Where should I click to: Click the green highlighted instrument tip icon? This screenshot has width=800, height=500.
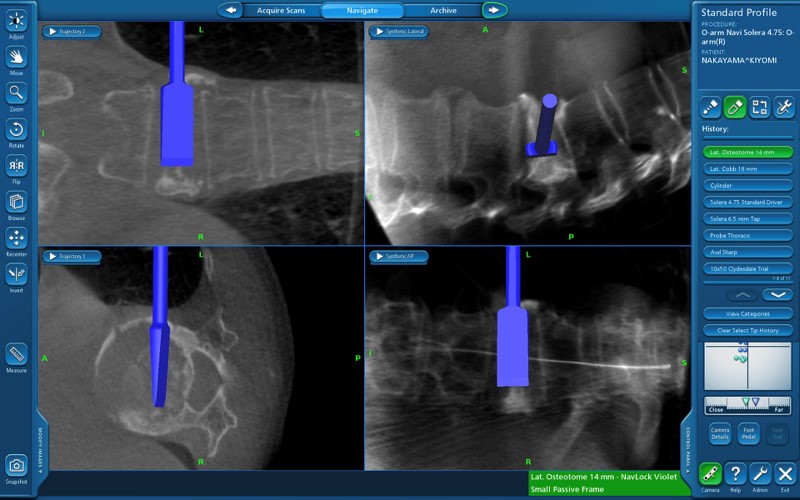click(735, 107)
